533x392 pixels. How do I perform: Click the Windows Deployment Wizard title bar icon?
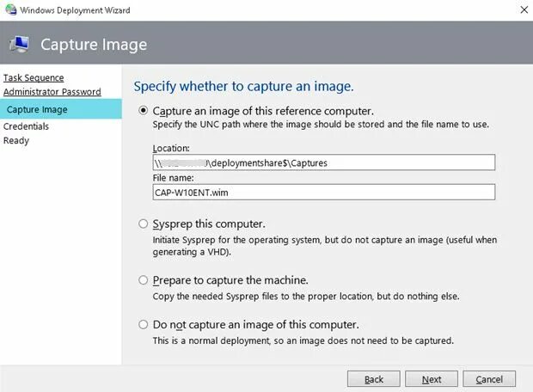[x=9, y=9]
